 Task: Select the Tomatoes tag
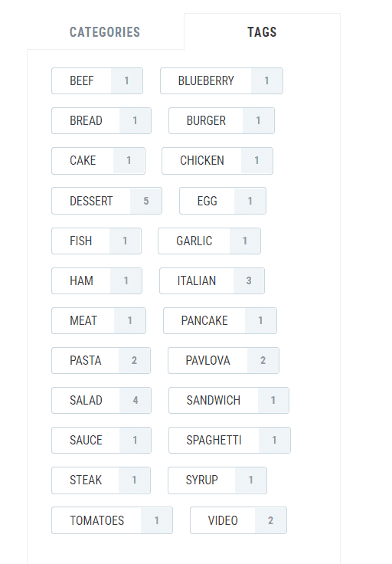[x=112, y=520]
